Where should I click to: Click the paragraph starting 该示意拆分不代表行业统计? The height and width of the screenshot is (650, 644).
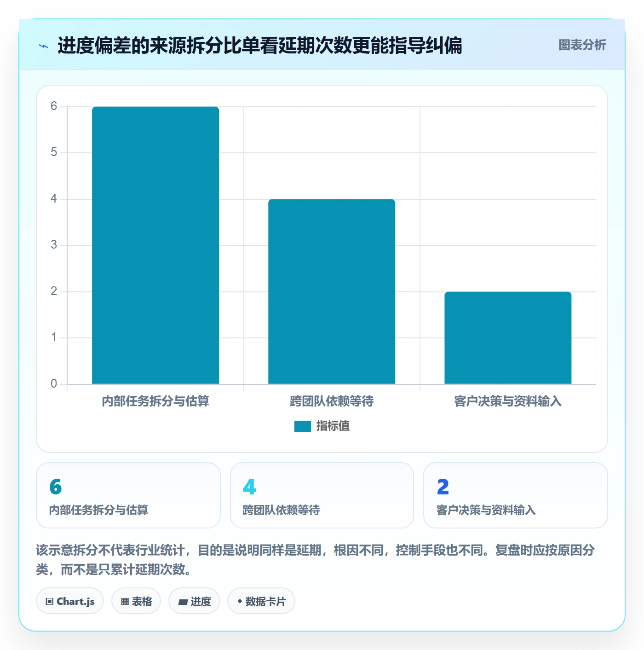point(316,560)
